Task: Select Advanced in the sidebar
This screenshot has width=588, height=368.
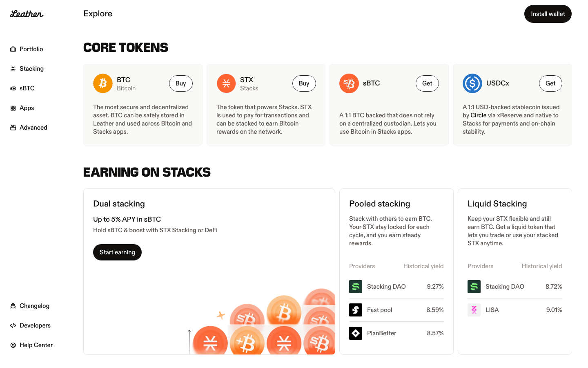Action: tap(33, 128)
